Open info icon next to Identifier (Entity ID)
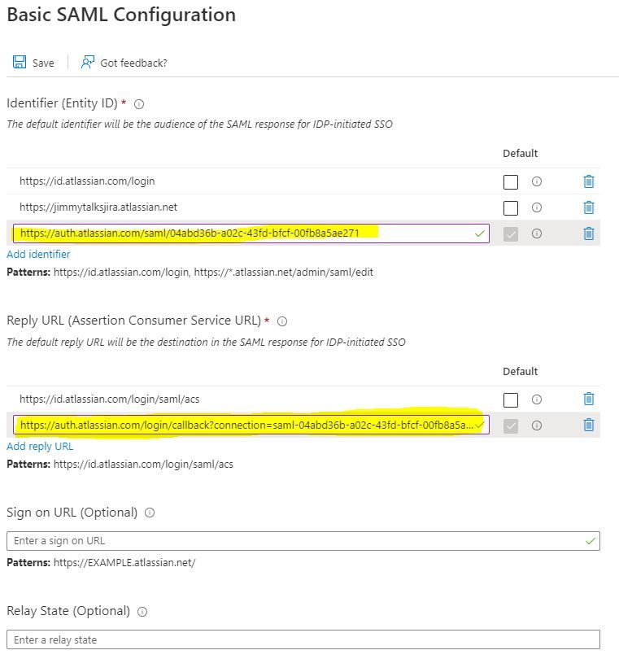Viewport: 619px width, 672px height. coord(139,103)
